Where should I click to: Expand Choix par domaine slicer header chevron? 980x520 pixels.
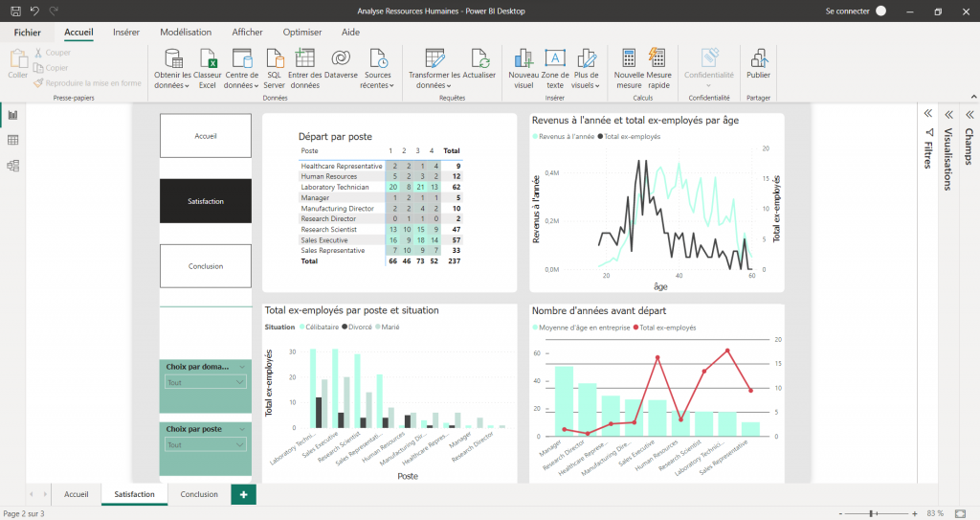[x=242, y=367]
